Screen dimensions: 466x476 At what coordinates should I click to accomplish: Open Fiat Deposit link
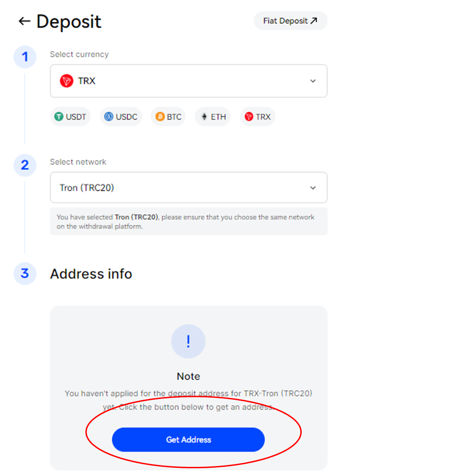coord(291,21)
